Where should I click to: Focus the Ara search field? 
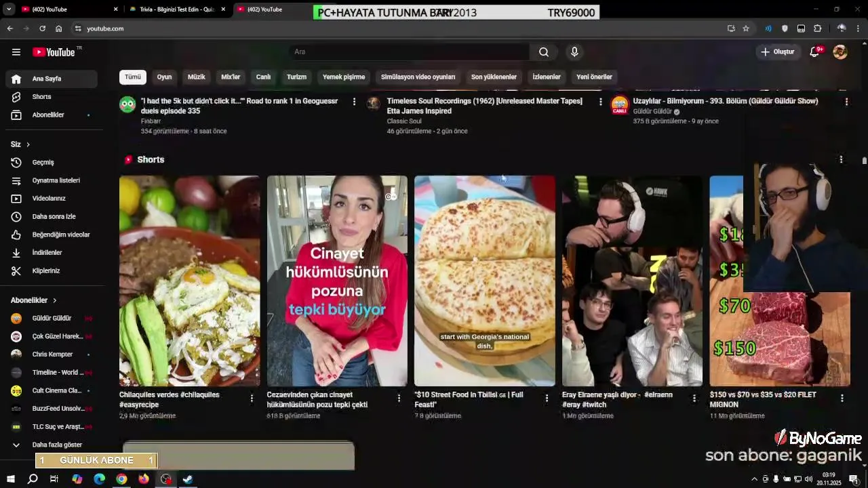pyautogui.click(x=409, y=52)
